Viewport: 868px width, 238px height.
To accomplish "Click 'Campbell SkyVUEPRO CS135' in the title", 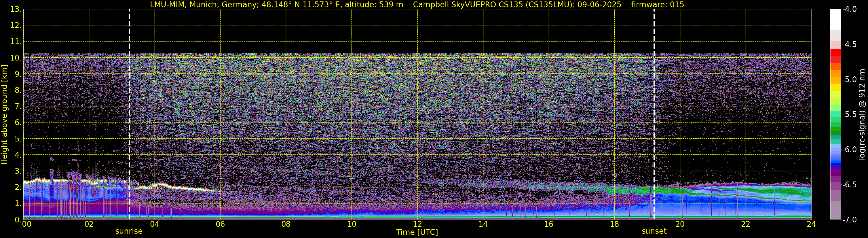I will pyautogui.click(x=469, y=4).
